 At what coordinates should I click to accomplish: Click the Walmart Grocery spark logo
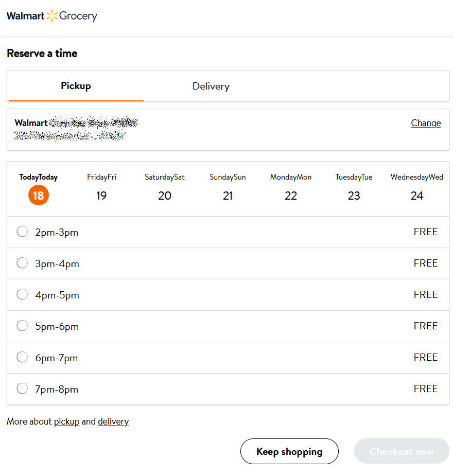52,16
